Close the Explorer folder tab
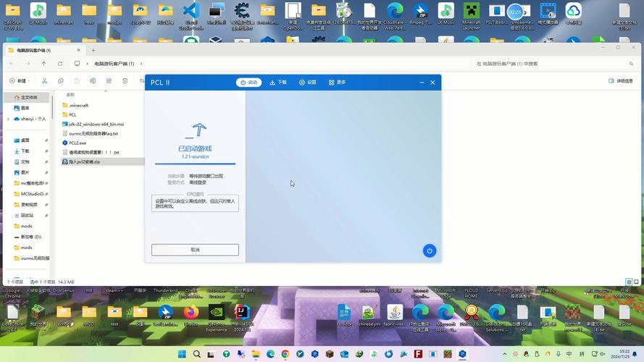Viewport: 644px width, 362px height. tap(78, 50)
